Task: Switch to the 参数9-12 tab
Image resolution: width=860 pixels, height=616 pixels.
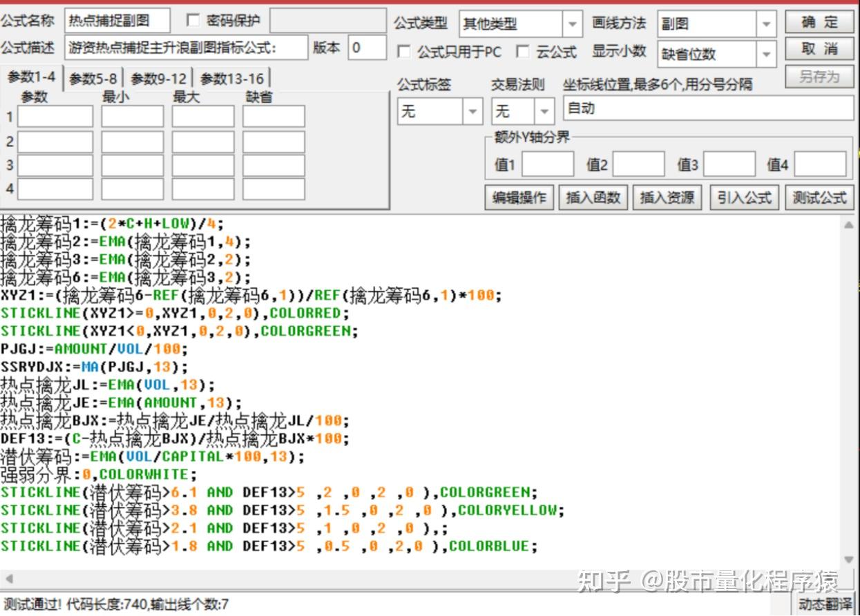Action: coord(158,79)
